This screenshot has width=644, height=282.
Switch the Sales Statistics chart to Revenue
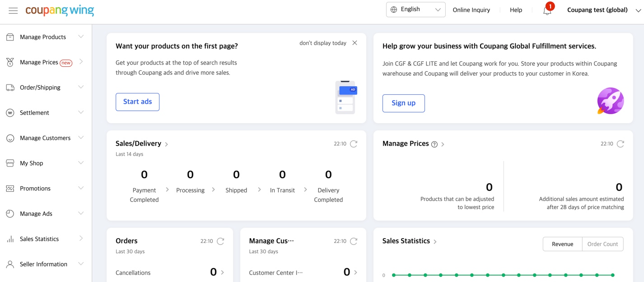pos(562,244)
